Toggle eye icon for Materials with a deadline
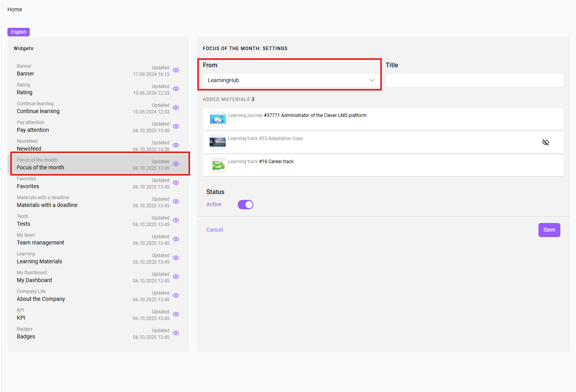This screenshot has height=392, width=576. (x=176, y=201)
